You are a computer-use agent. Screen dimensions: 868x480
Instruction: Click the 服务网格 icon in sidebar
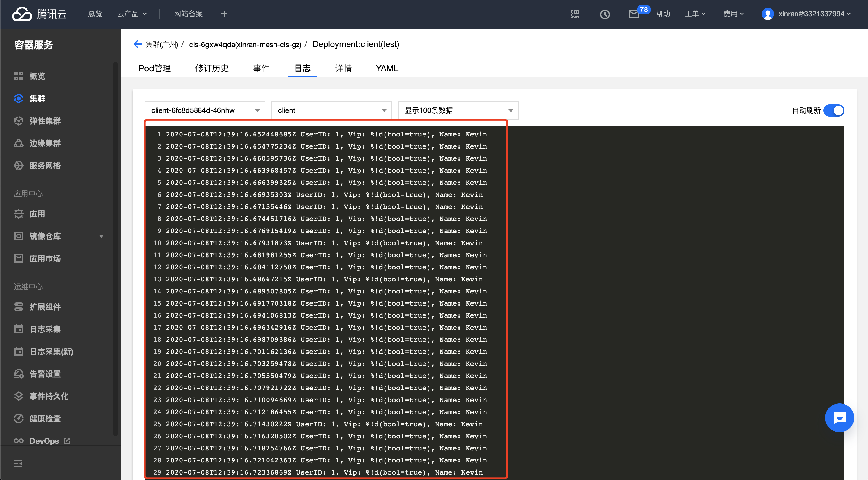[18, 166]
